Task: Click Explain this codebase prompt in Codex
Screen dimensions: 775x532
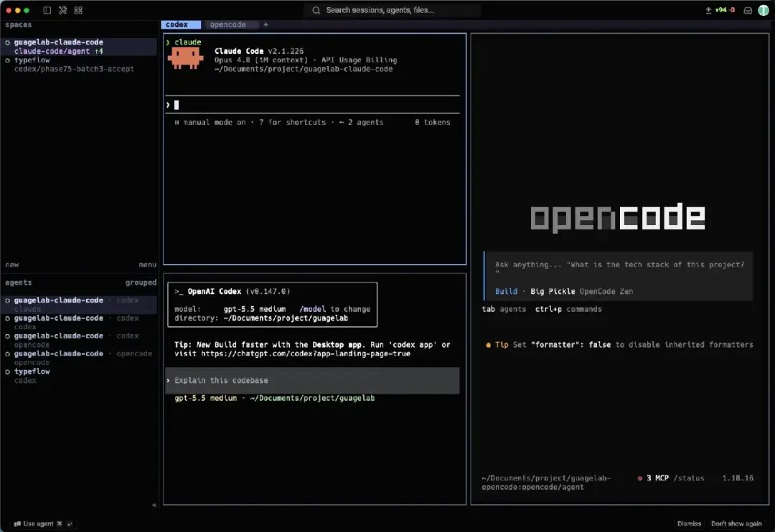Action: 312,380
